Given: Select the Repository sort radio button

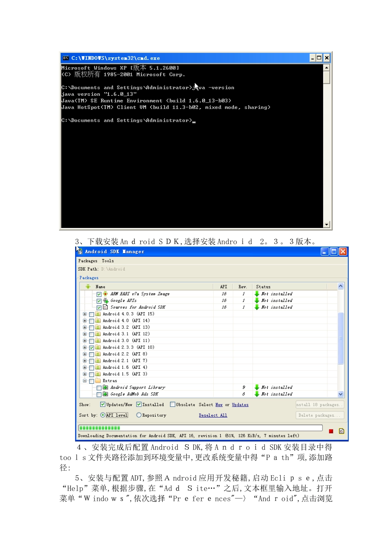Looking at the screenshot, I should 139,415.
